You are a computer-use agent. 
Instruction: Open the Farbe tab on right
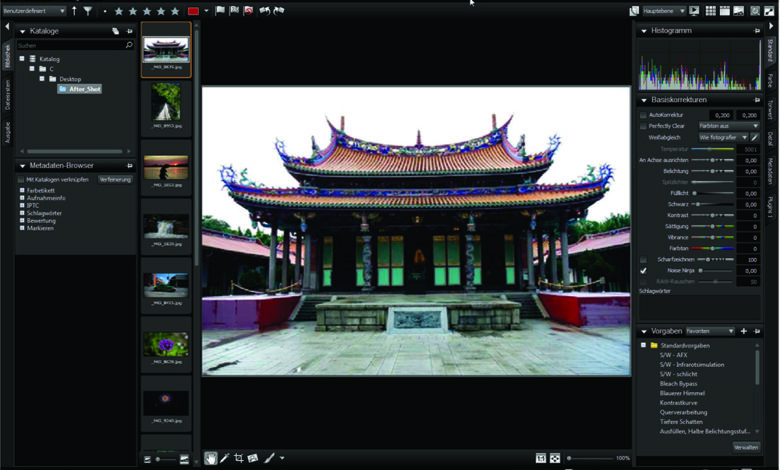coord(771,79)
